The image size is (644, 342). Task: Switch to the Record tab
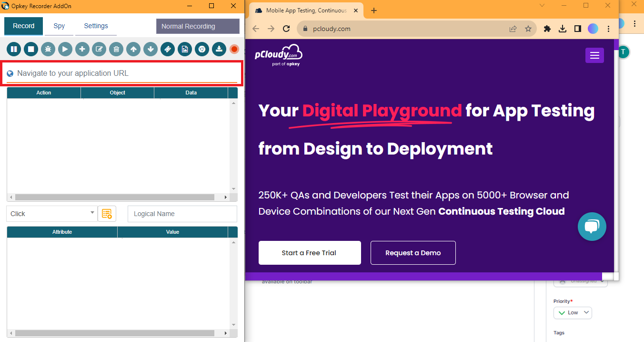point(24,26)
